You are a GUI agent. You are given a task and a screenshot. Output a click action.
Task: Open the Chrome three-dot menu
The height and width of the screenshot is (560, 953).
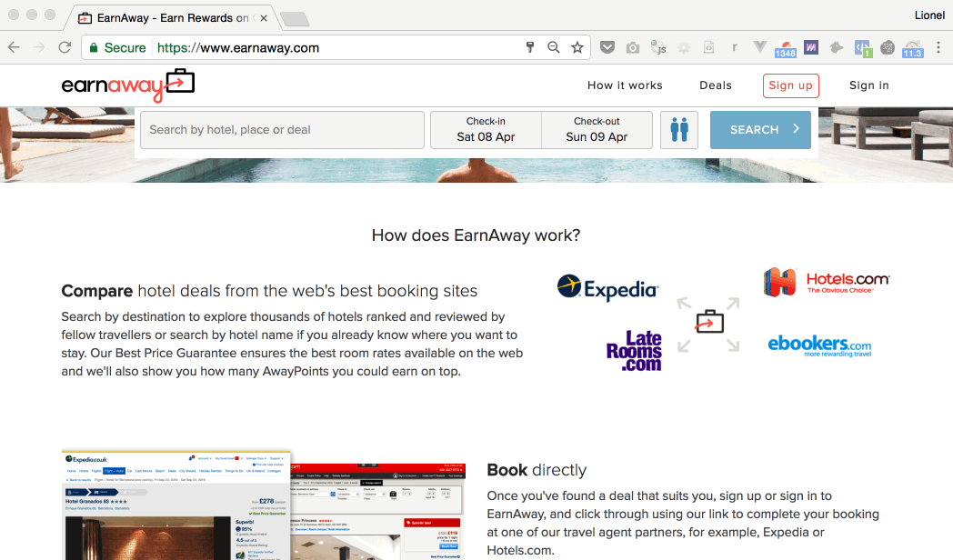938,47
